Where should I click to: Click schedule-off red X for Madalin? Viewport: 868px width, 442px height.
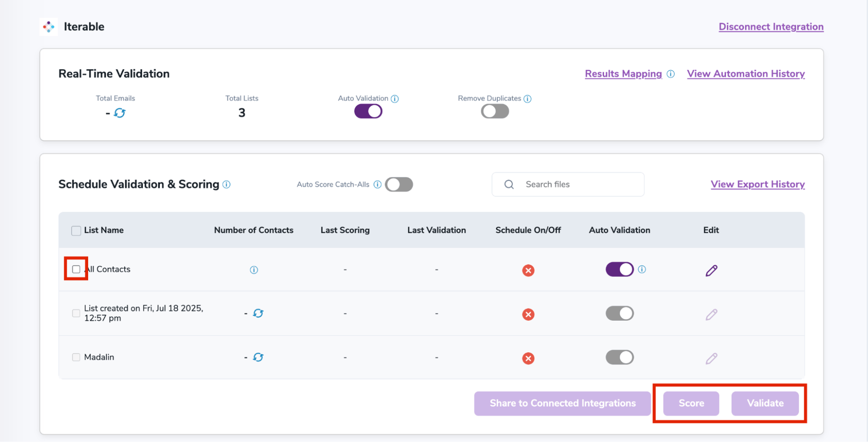click(x=528, y=358)
